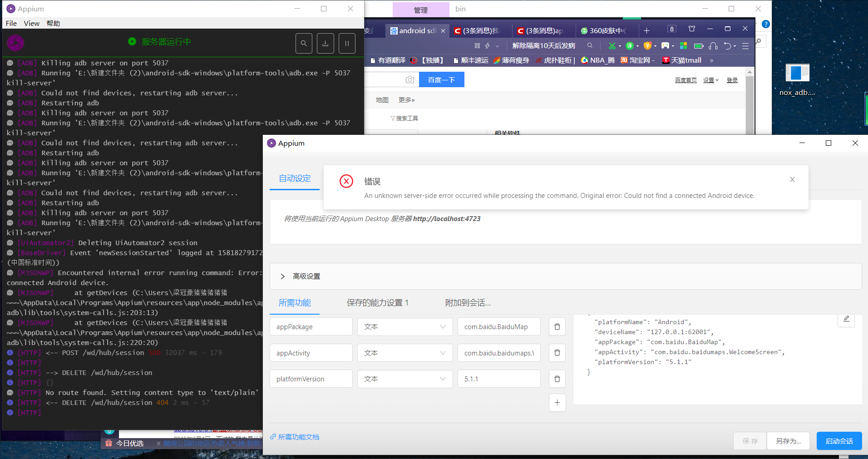868x459 pixels.
Task: Open the browser hamburger menu
Action: tap(745, 46)
